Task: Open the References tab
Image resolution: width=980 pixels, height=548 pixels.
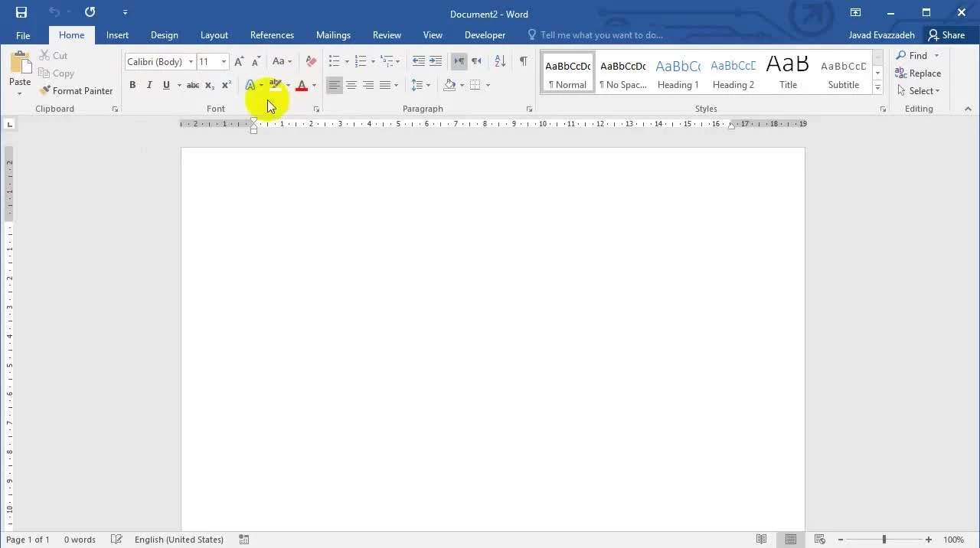Action: point(272,35)
